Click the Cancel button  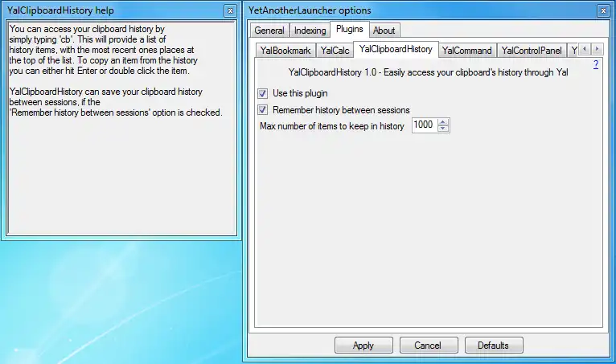tap(429, 346)
